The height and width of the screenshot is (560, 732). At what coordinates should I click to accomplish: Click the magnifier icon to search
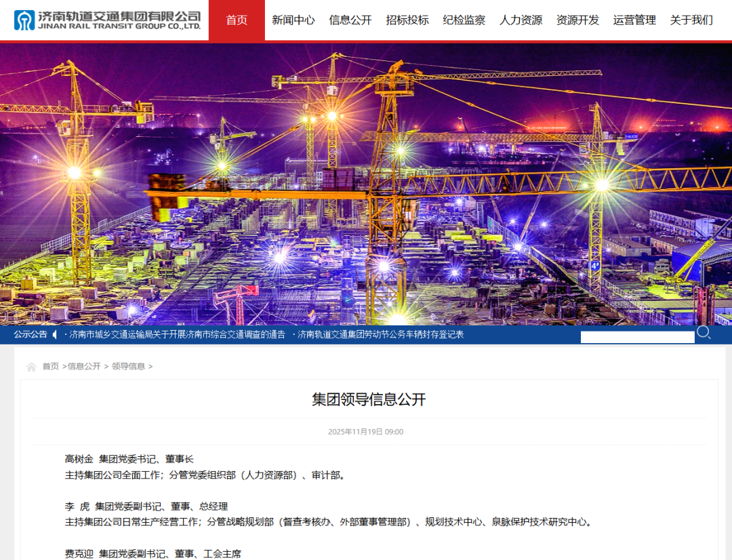(704, 333)
